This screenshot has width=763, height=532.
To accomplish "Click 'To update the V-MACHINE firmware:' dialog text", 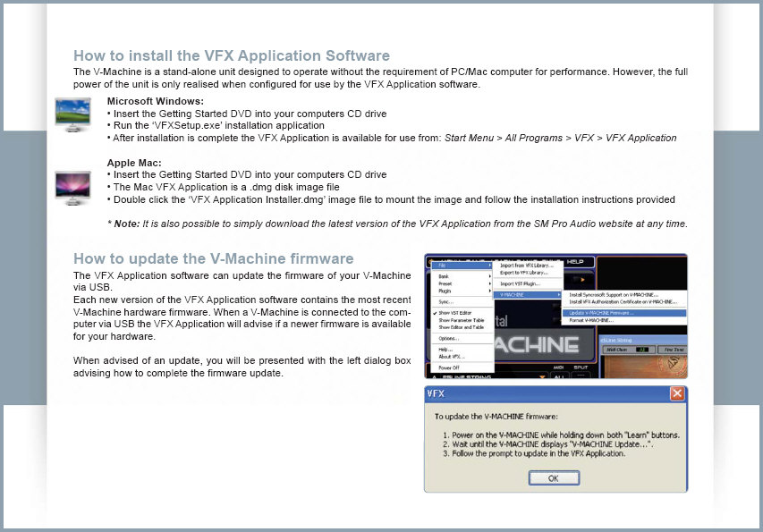I will click(x=496, y=417).
